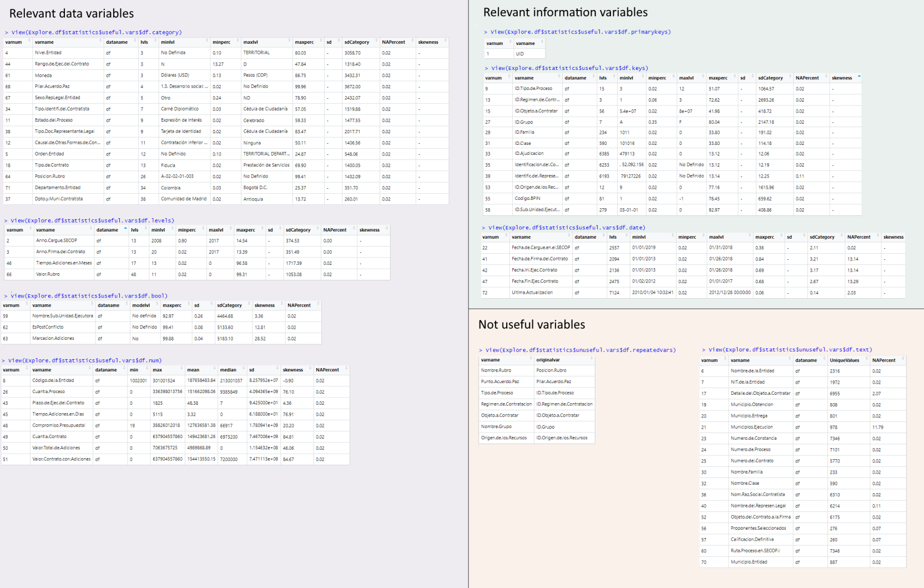Select the Valor.Contrato.con.Adiciones cell
This screenshot has height=588, width=924.
click(x=61, y=459)
